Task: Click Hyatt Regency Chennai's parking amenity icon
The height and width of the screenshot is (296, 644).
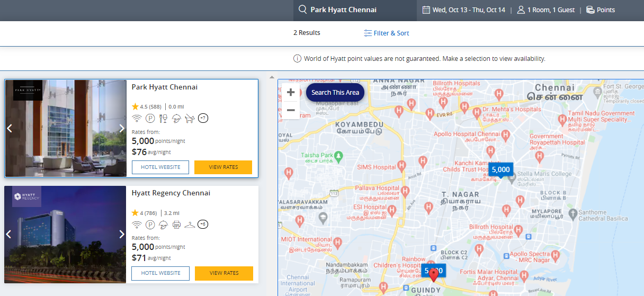Action: tap(150, 225)
